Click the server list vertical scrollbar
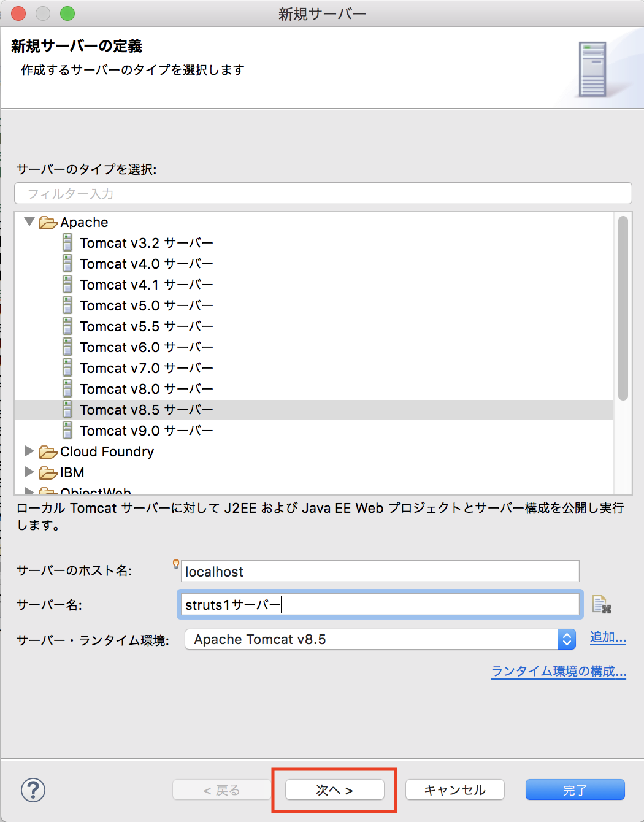The image size is (644, 822). [x=623, y=308]
